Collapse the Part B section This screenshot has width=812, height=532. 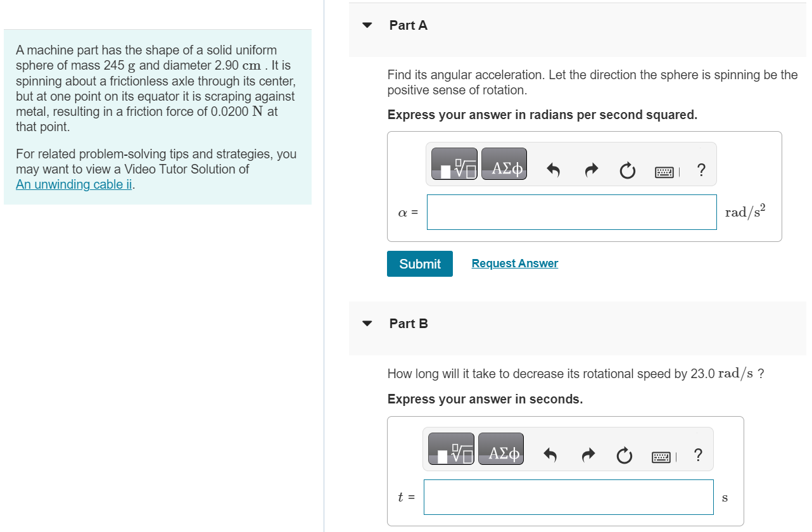[367, 324]
